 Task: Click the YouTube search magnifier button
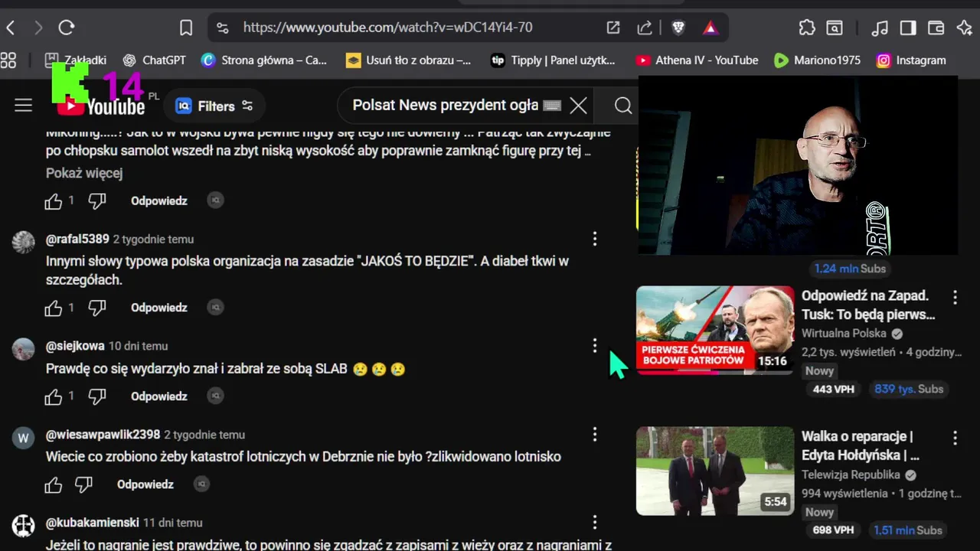pyautogui.click(x=623, y=106)
